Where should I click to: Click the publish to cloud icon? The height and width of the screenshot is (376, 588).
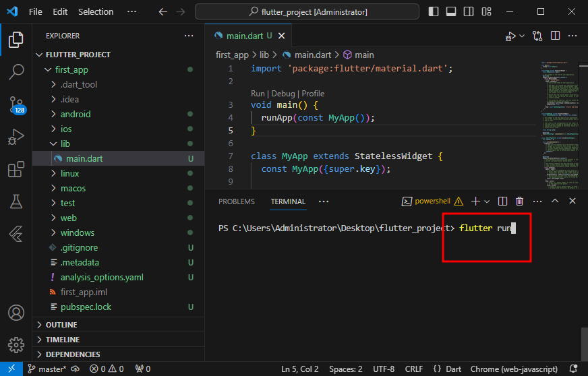point(76,369)
